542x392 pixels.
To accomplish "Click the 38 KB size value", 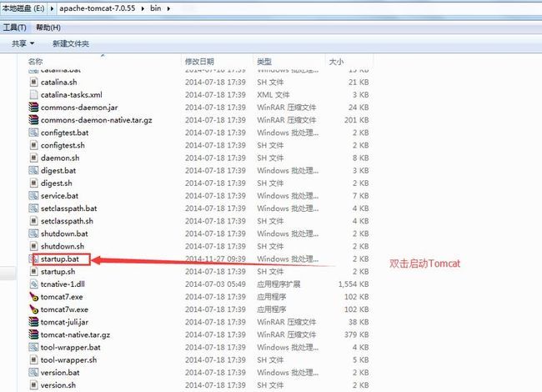I will click(x=359, y=322).
